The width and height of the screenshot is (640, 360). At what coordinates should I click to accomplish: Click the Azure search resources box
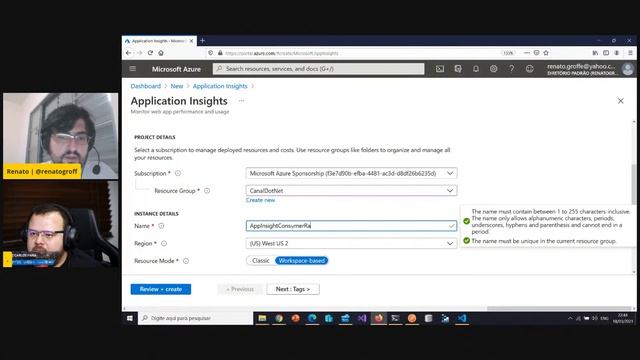pyautogui.click(x=318, y=69)
